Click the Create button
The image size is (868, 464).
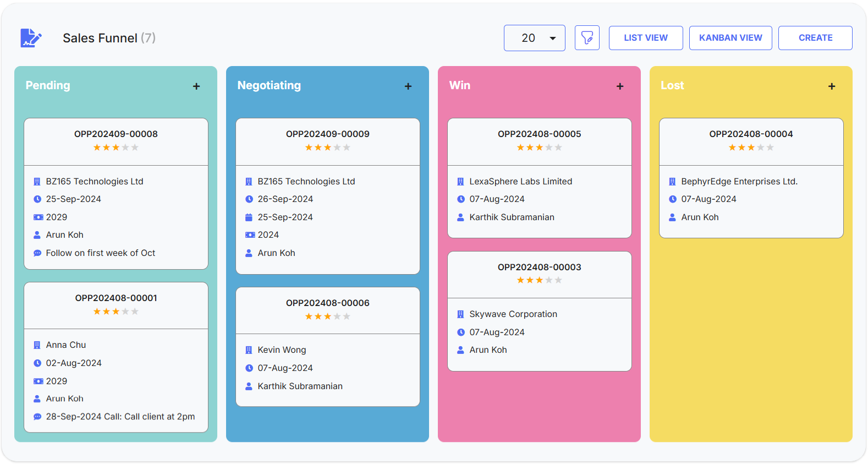click(815, 38)
